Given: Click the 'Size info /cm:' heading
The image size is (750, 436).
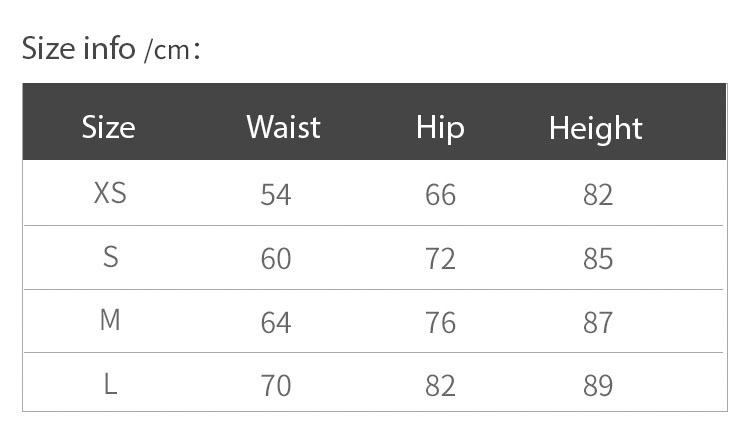Looking at the screenshot, I should [111, 49].
